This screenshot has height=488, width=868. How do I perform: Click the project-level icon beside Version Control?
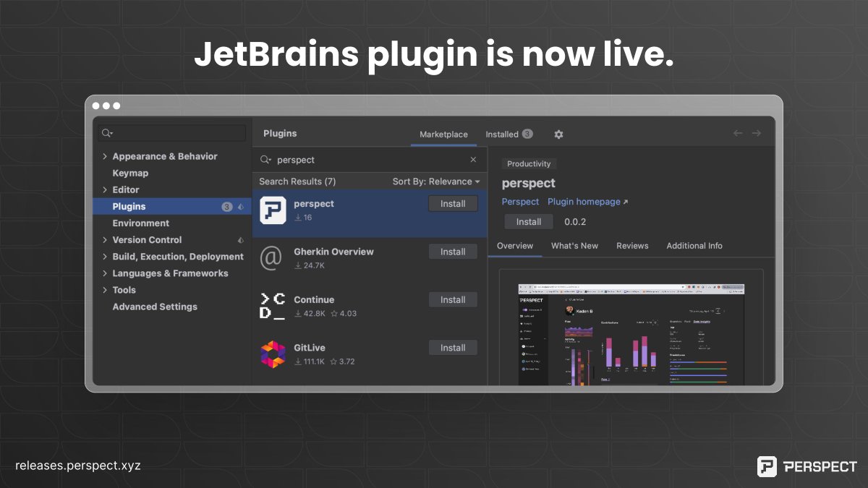tap(240, 240)
